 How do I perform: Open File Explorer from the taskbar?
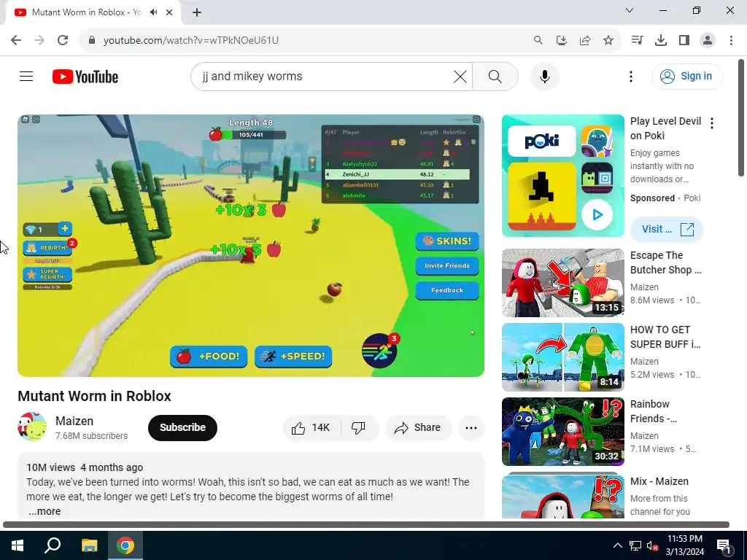point(89,545)
